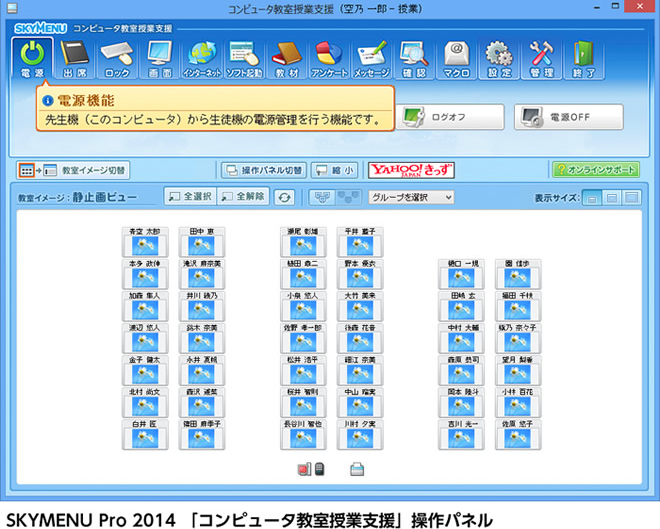Choose the medium 表示サイズ option

click(x=612, y=197)
